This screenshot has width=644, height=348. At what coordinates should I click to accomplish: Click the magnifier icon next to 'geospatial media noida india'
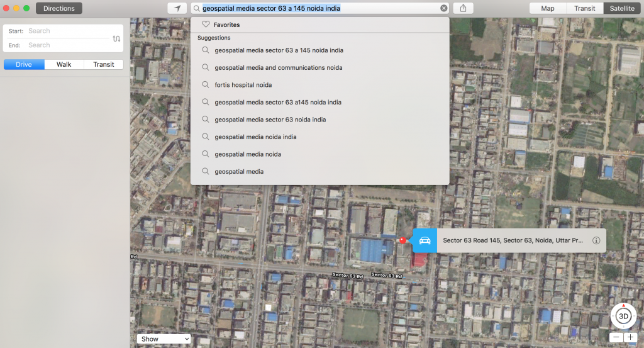[206, 137]
